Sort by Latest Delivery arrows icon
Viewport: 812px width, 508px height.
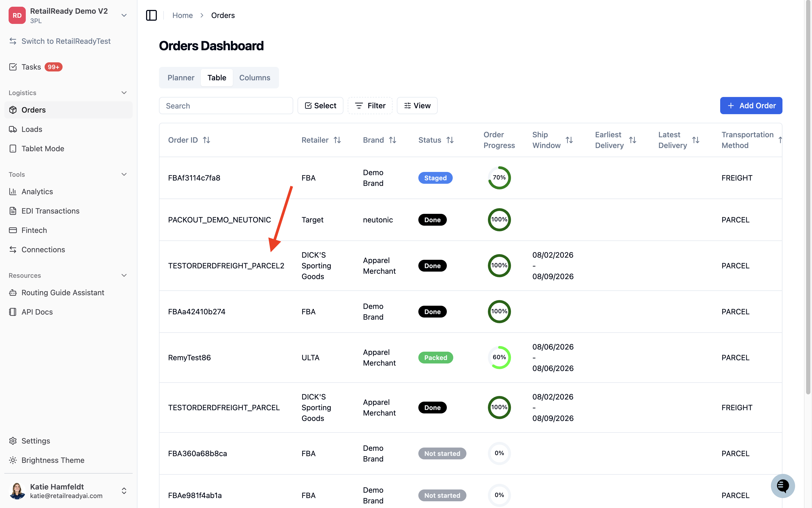(696, 140)
